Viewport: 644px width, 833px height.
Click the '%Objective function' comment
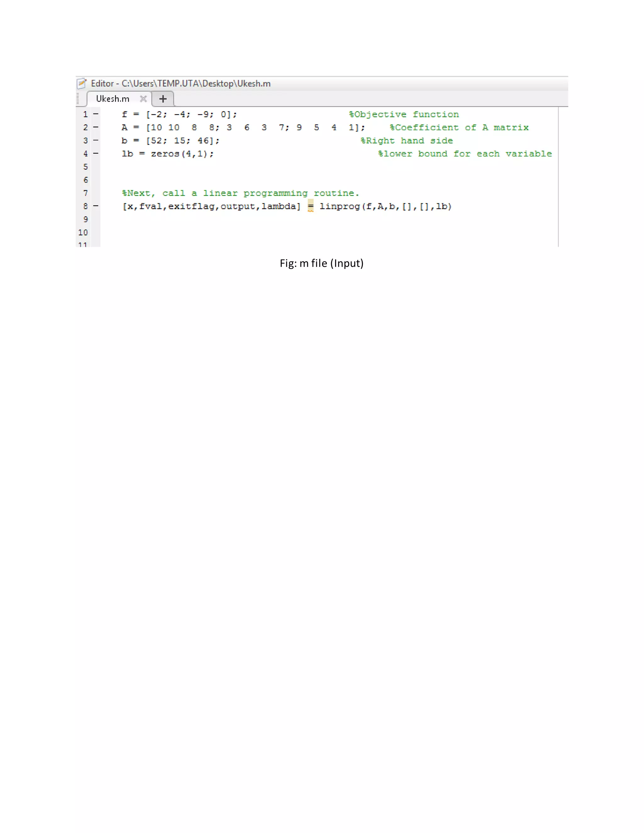point(404,114)
